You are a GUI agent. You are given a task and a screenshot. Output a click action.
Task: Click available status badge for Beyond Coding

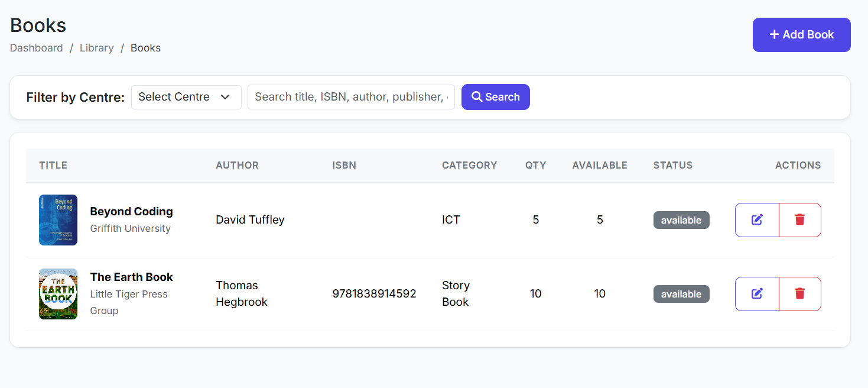click(681, 220)
